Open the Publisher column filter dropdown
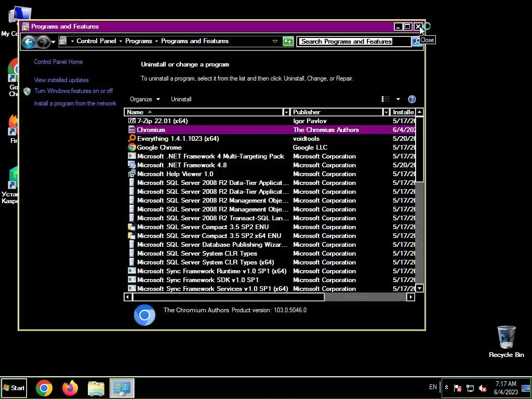This screenshot has width=532, height=399. coord(386,112)
